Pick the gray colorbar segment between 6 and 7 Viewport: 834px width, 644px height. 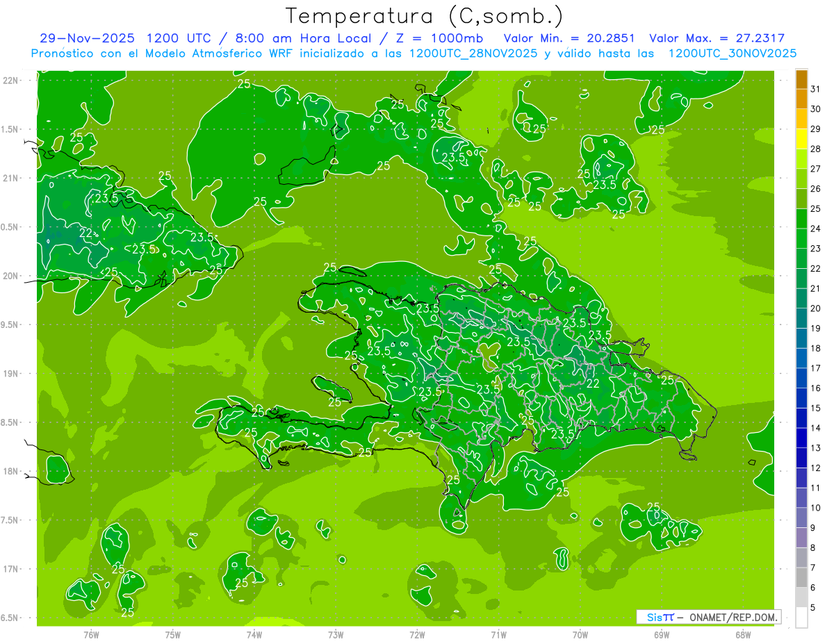(801, 578)
